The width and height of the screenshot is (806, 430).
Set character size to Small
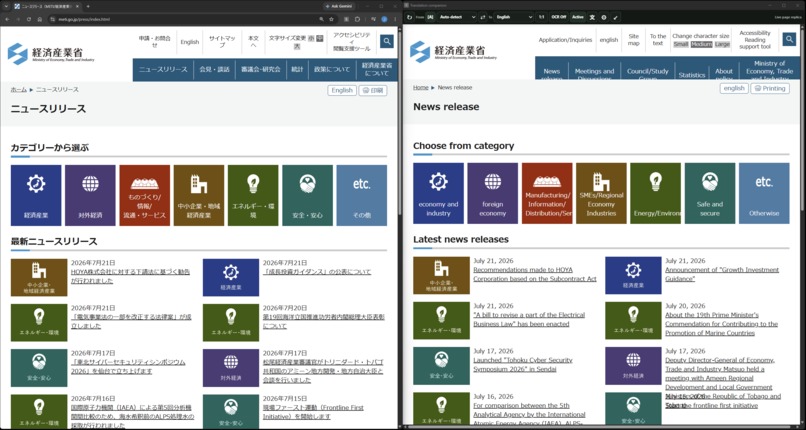681,44
